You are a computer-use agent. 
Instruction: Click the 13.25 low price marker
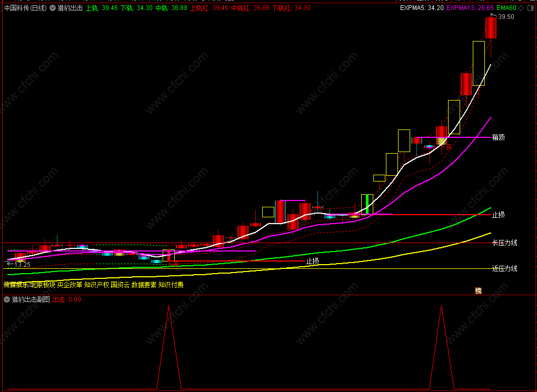(23, 264)
